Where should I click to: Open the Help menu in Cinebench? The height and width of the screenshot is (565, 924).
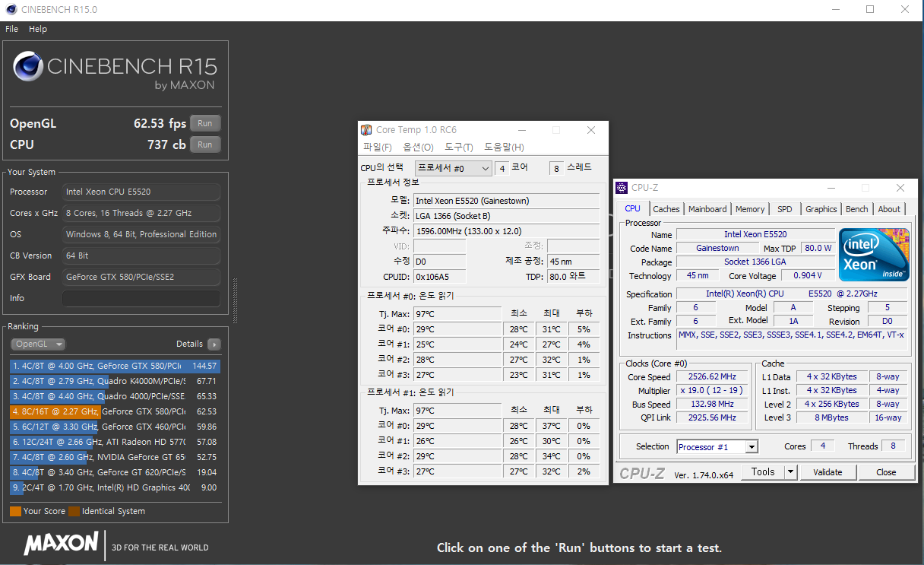38,29
